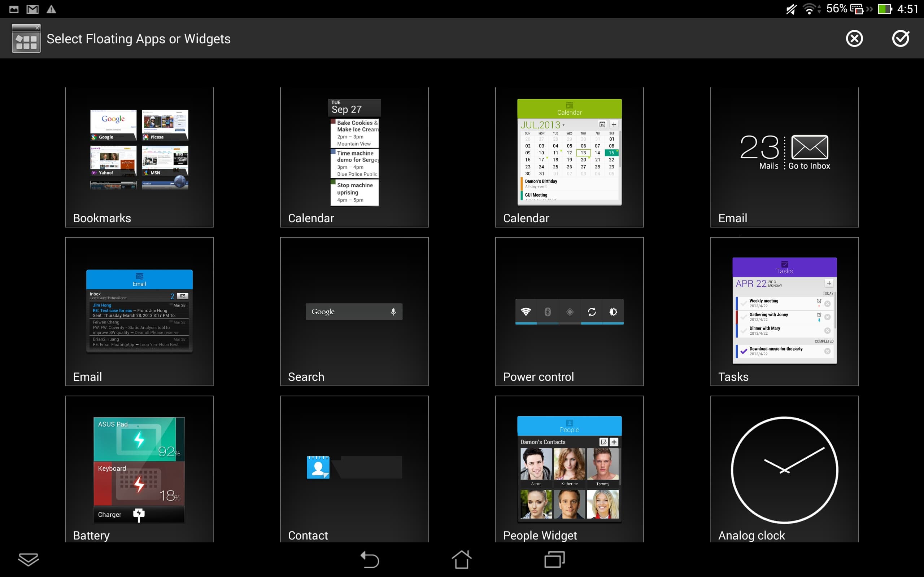Pick the Tasks widget tile
This screenshot has height=577, width=924.
(784, 311)
